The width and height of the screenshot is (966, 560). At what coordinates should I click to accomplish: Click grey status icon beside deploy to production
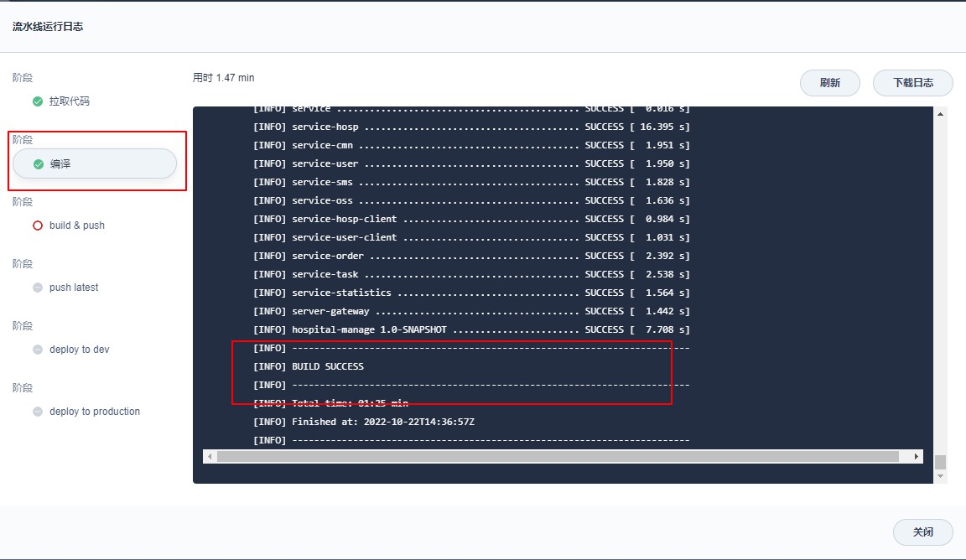point(38,412)
